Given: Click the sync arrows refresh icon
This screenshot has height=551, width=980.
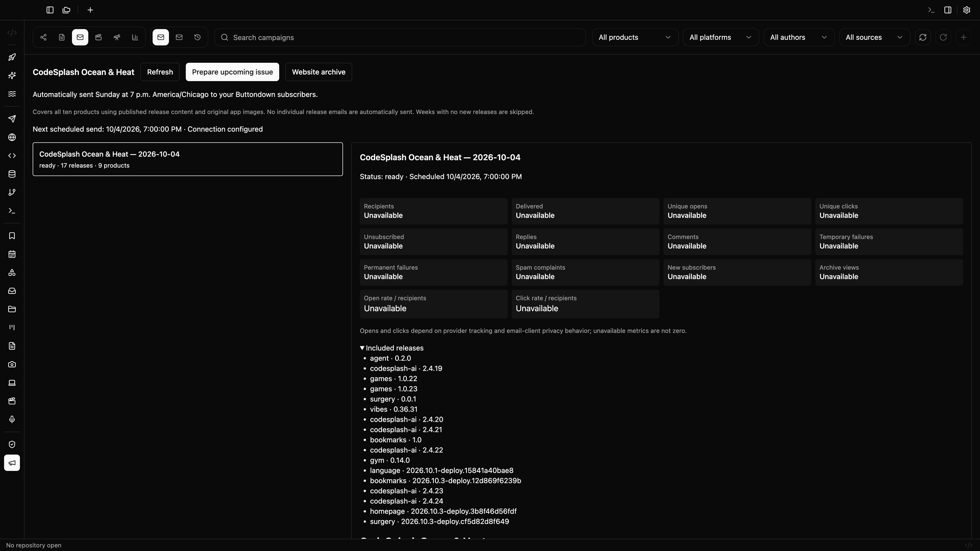Looking at the screenshot, I should (x=923, y=37).
